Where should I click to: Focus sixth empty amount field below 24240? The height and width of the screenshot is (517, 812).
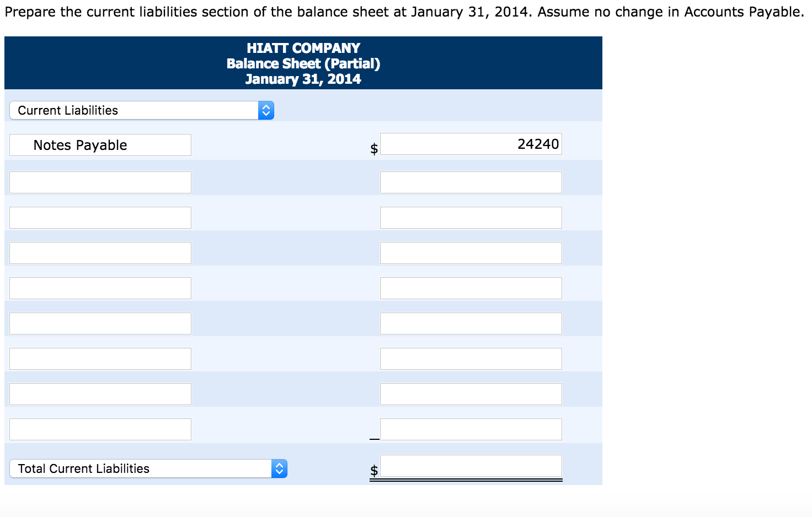(x=471, y=359)
